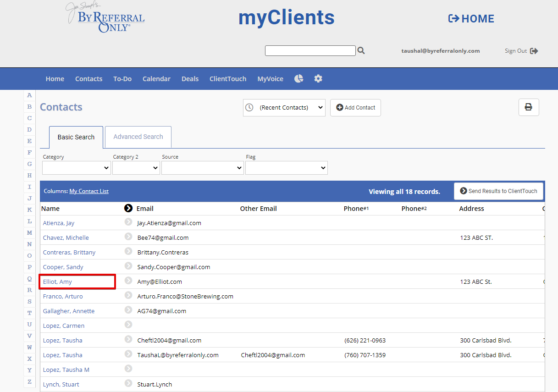558x392 pixels.
Task: Click the Sign Out arrow icon
Action: pyautogui.click(x=534, y=51)
